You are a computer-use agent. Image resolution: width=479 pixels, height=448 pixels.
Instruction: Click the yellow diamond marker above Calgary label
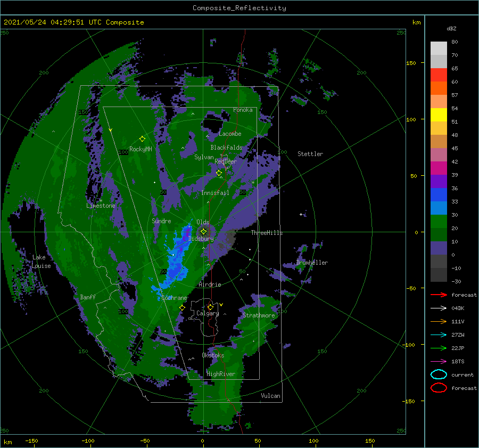(210, 307)
